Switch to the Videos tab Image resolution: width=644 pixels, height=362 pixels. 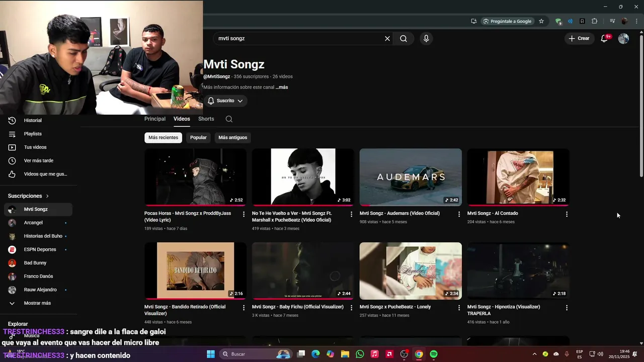(182, 119)
